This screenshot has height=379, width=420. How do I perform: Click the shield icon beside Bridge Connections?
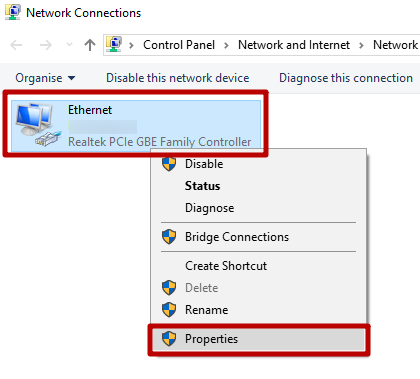[x=169, y=237]
